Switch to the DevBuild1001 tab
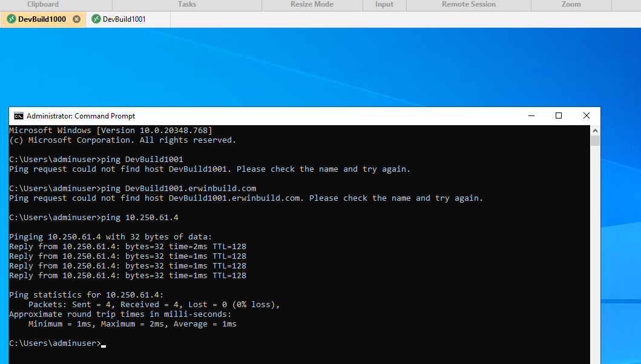The width and height of the screenshot is (641, 364). pyautogui.click(x=124, y=19)
